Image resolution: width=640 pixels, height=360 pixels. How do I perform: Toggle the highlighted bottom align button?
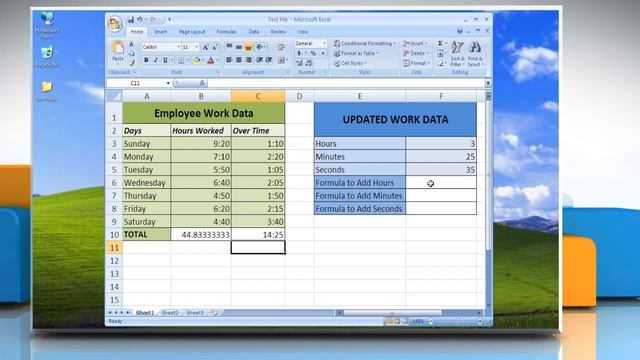coord(248,47)
